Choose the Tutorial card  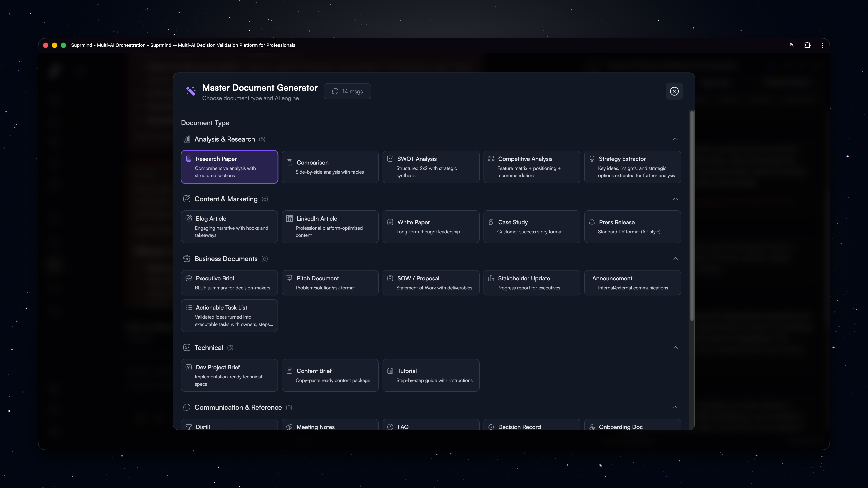431,375
